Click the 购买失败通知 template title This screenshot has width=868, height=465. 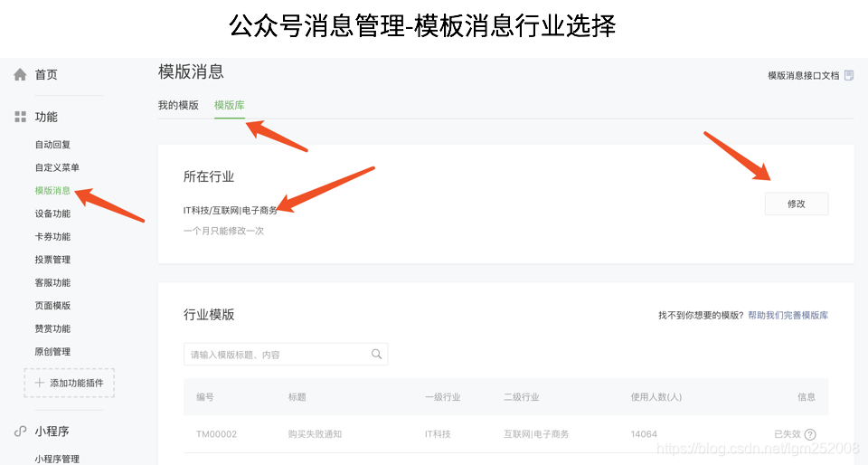click(x=315, y=434)
